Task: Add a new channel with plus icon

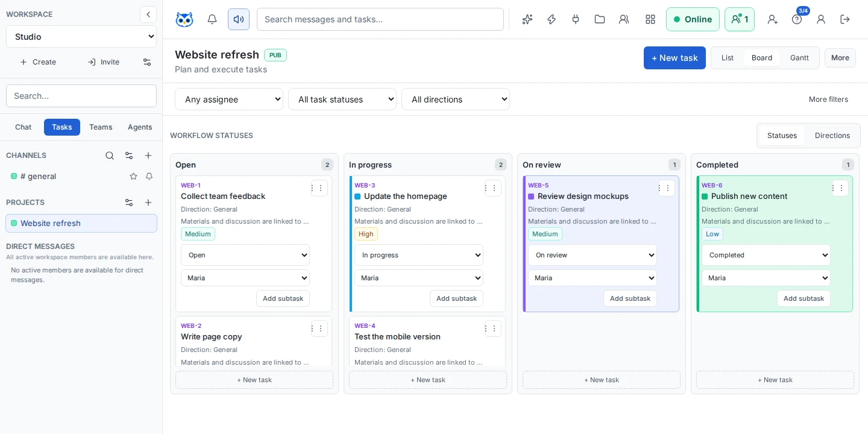Action: 148,156
